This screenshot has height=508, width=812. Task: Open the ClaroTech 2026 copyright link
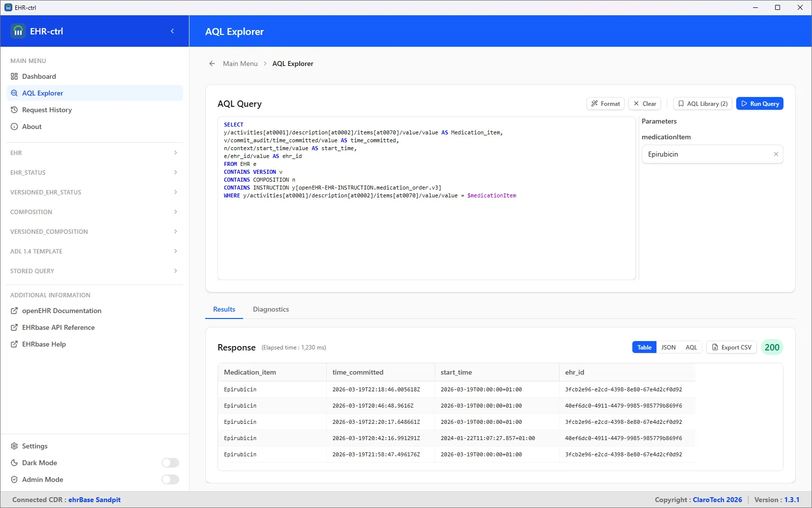click(718, 500)
